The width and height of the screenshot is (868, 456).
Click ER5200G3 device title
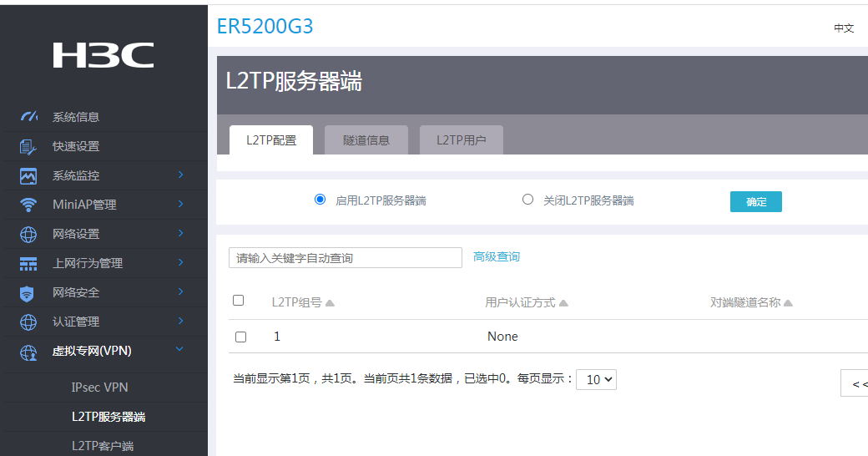point(265,26)
